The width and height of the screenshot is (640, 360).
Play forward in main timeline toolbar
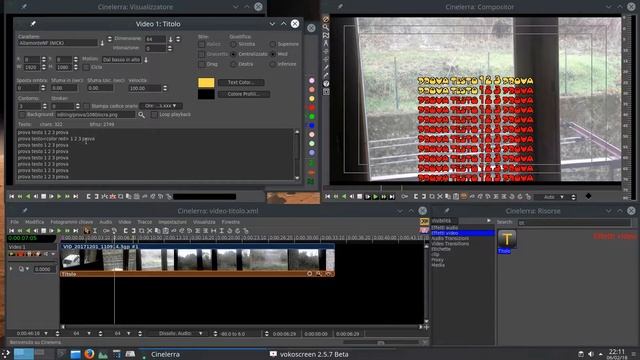point(59,231)
